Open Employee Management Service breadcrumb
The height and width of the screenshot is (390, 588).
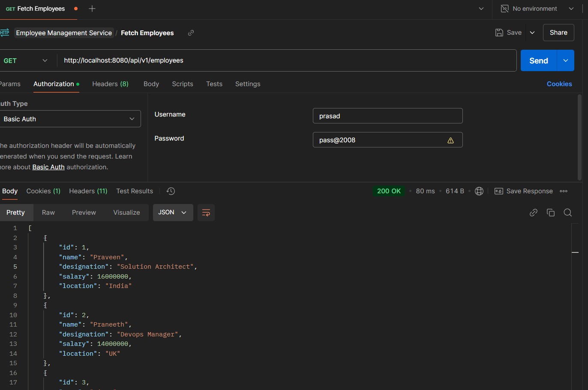[64, 33]
